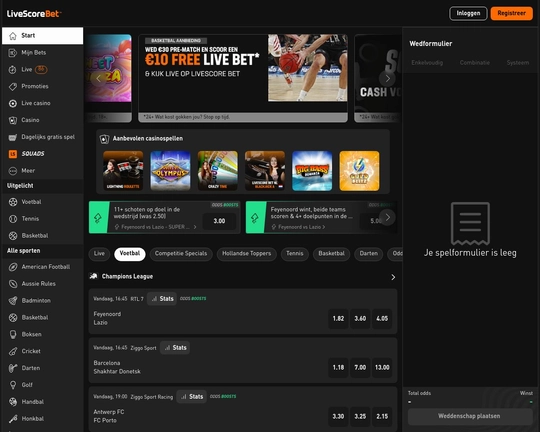Select Honkbal bat icon

click(x=13, y=419)
